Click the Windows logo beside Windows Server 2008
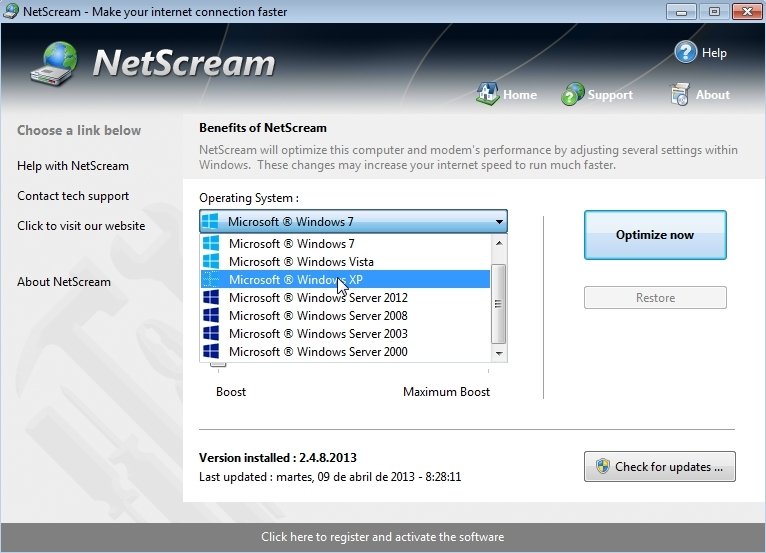This screenshot has height=553, width=766. coord(211,316)
